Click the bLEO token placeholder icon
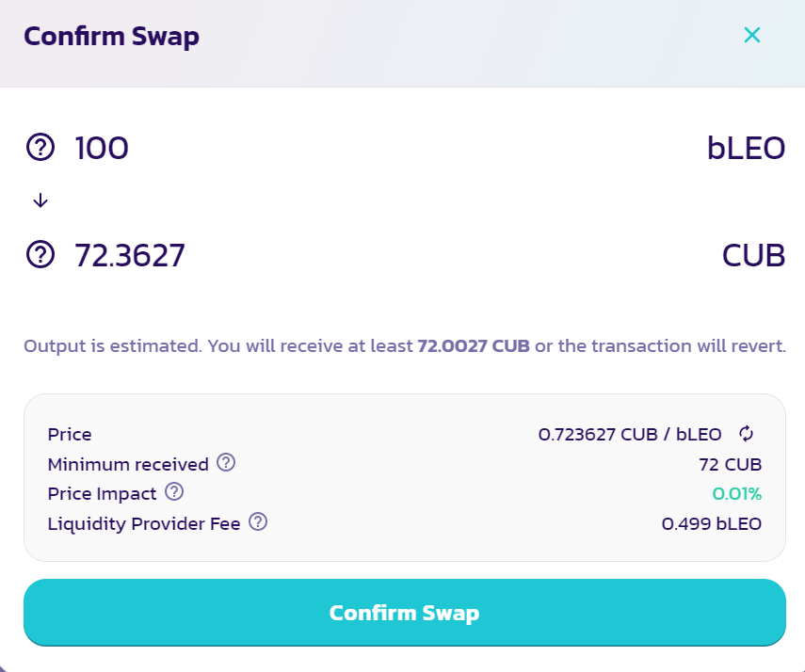Image resolution: width=805 pixels, height=672 pixels. coord(40,148)
